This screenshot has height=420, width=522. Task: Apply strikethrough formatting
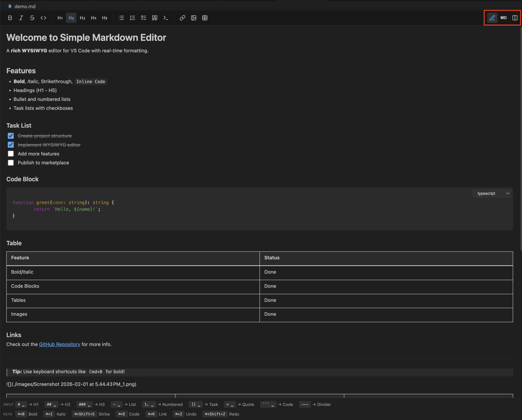(x=32, y=18)
